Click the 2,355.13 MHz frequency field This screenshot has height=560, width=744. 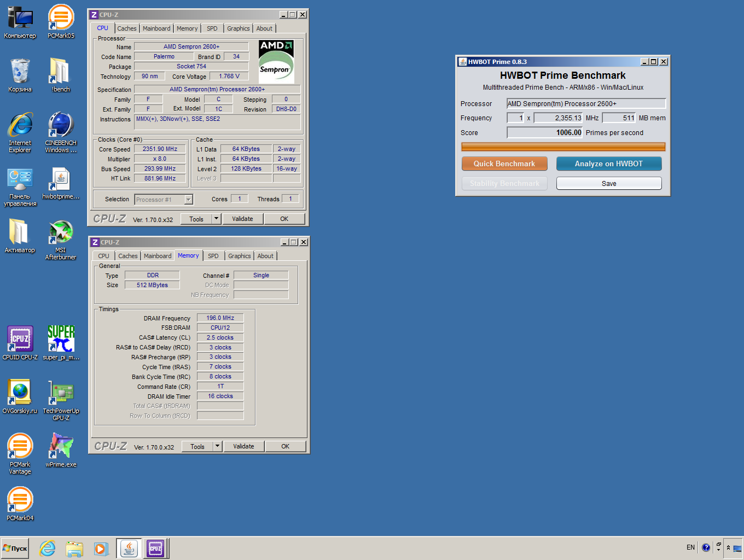[x=559, y=118]
